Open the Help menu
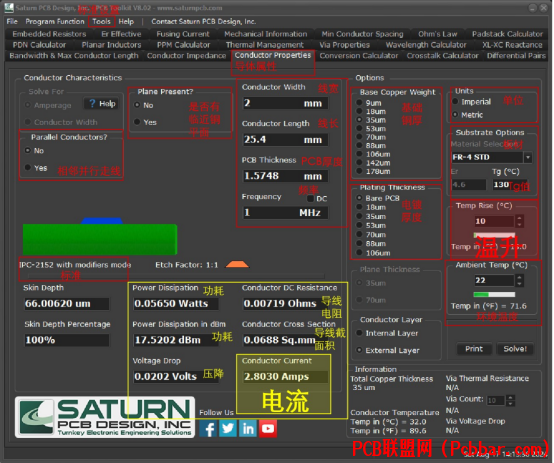554x463 pixels. pos(126,22)
